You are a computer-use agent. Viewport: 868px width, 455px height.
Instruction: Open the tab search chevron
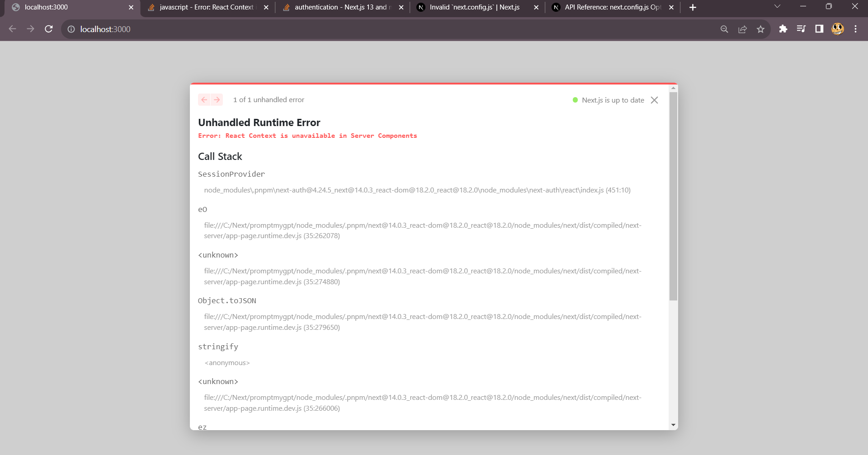coord(778,7)
